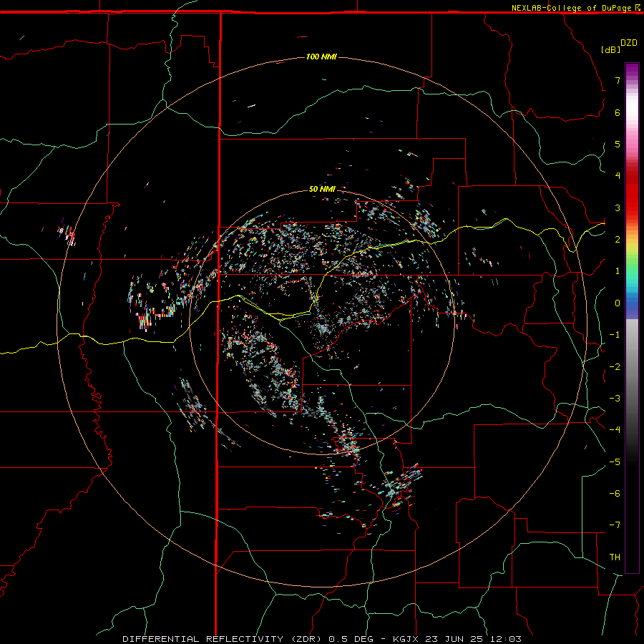
Task: Click the 0.5 DEG elevation text in caption
Action: 351,639
